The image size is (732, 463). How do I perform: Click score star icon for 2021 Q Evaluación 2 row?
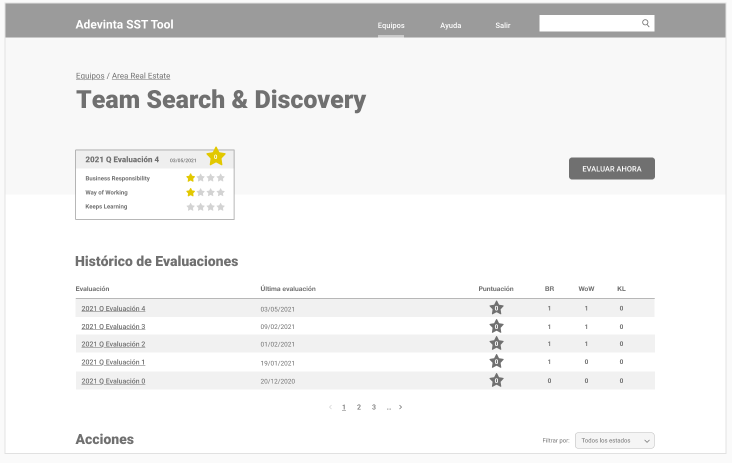[496, 344]
